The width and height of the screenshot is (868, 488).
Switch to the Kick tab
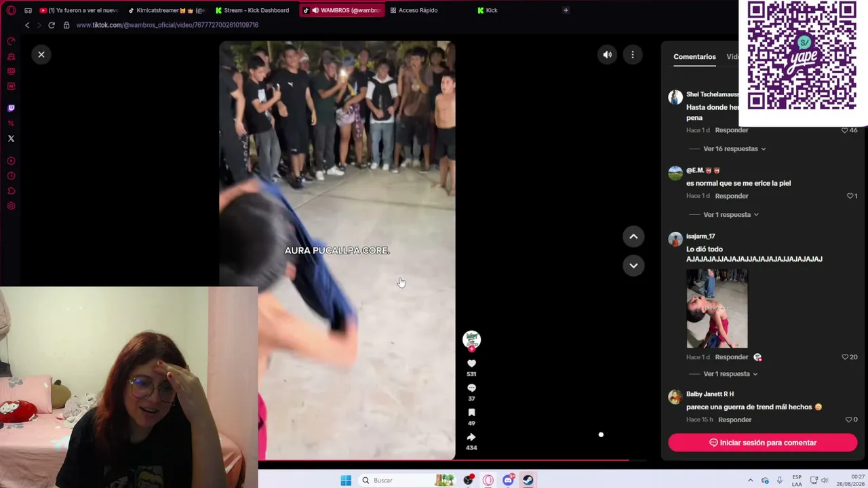[490, 10]
